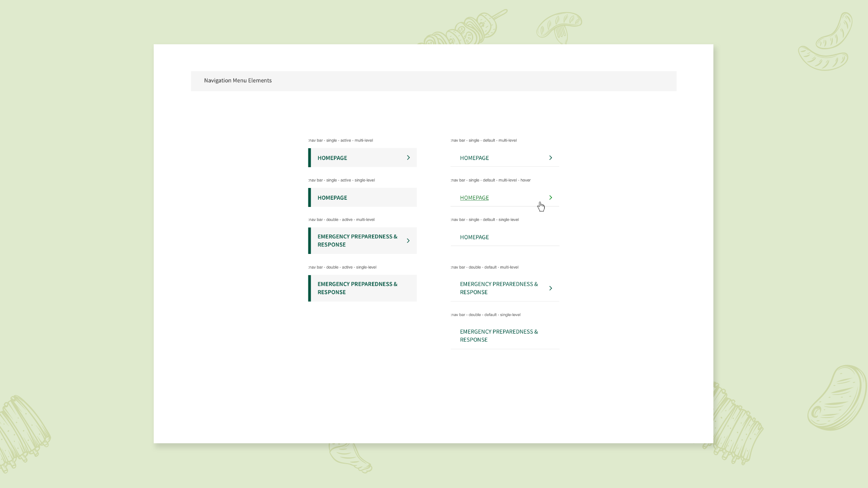Screen dimensions: 868x488
Task: Click label 'nav bar - double - default - single-level'
Action: (486, 314)
